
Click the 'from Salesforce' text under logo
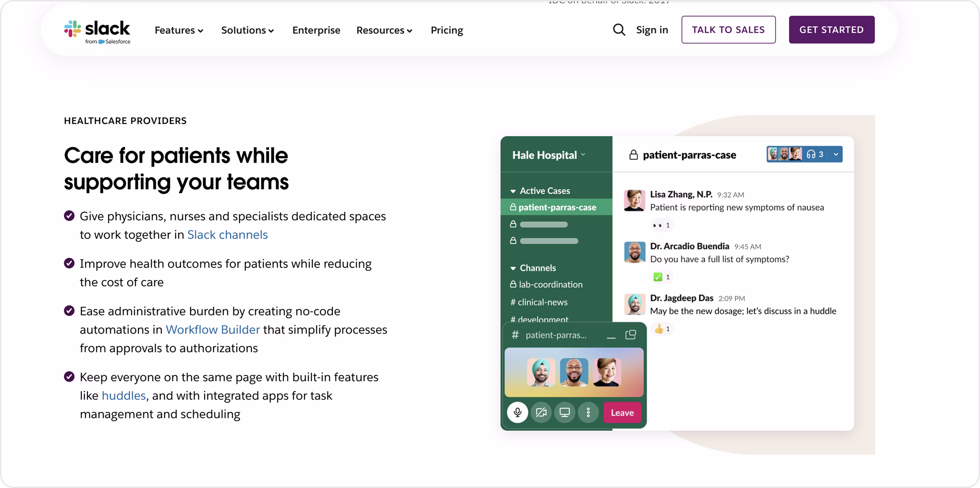point(108,42)
